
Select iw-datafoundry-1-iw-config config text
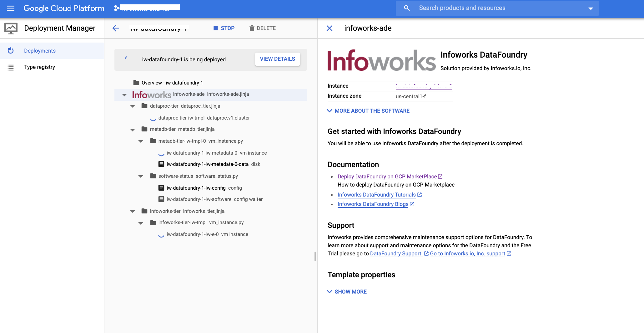(204, 188)
